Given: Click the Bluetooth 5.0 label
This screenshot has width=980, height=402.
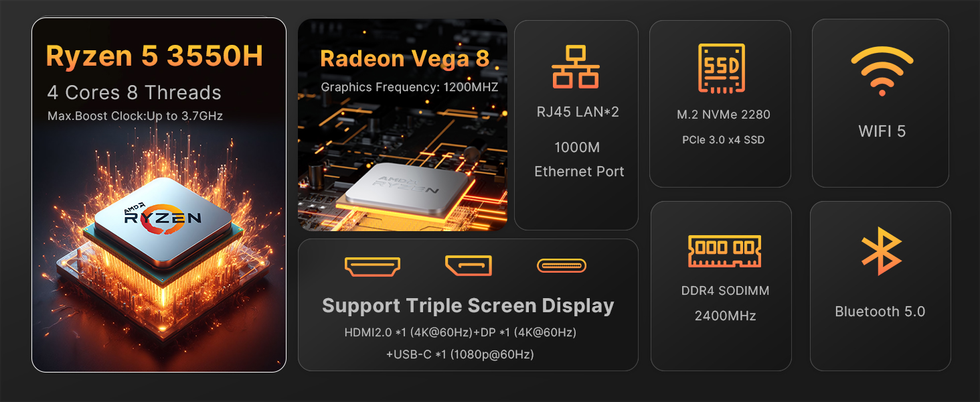Looking at the screenshot, I should tap(880, 312).
